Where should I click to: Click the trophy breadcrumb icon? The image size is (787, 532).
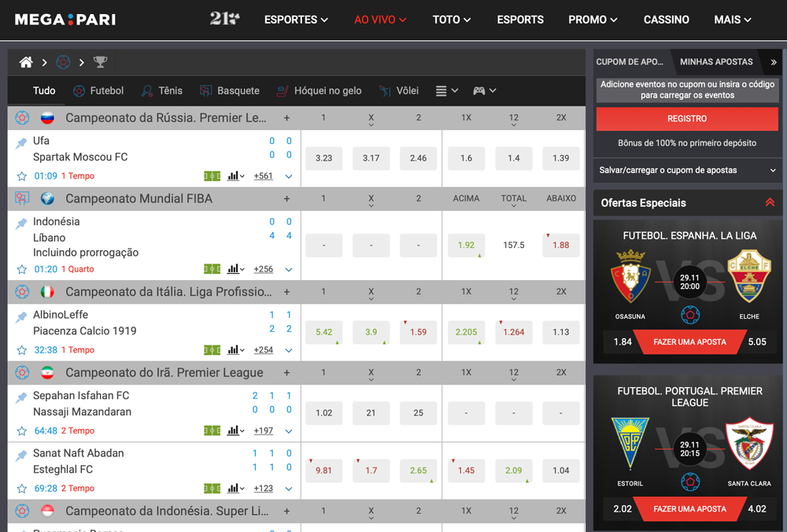point(101,62)
